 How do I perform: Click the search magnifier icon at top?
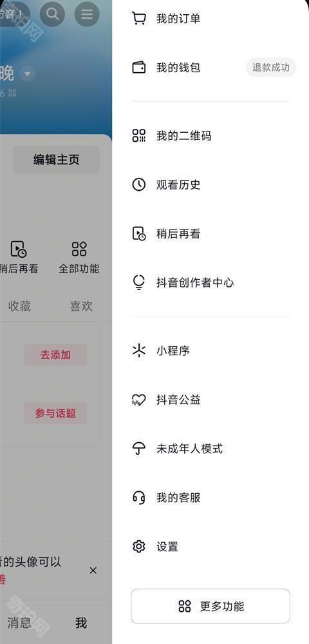pyautogui.click(x=53, y=14)
